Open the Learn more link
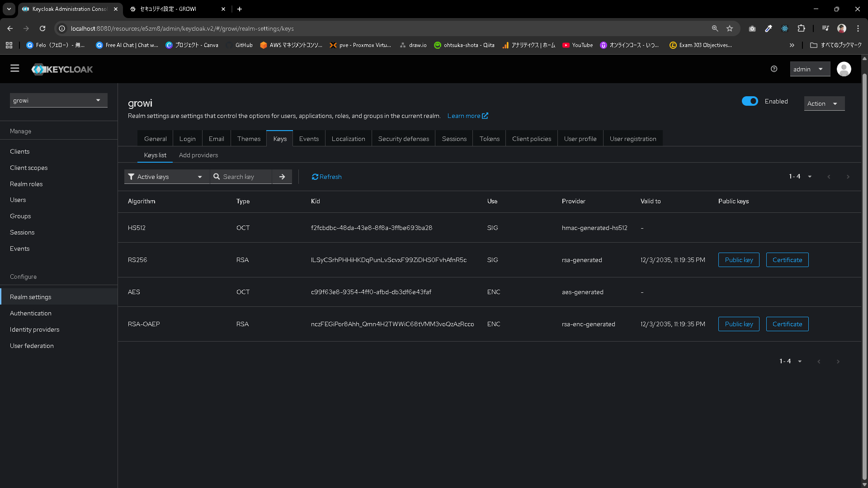The height and width of the screenshot is (488, 868). tap(467, 116)
